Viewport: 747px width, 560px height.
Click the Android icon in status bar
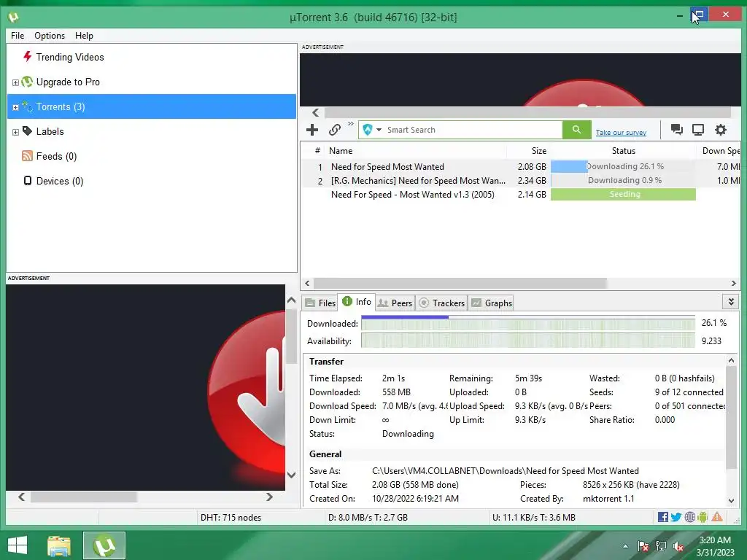pyautogui.click(x=703, y=517)
